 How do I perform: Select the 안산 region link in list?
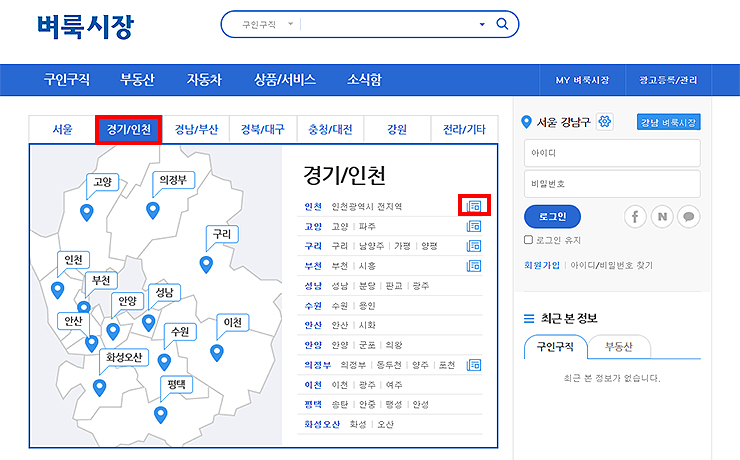(x=313, y=325)
